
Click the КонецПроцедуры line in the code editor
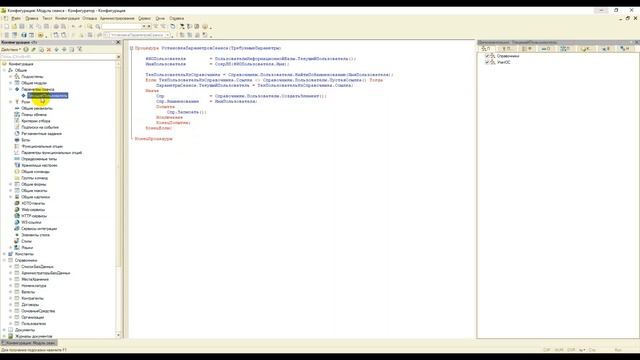coord(153,139)
